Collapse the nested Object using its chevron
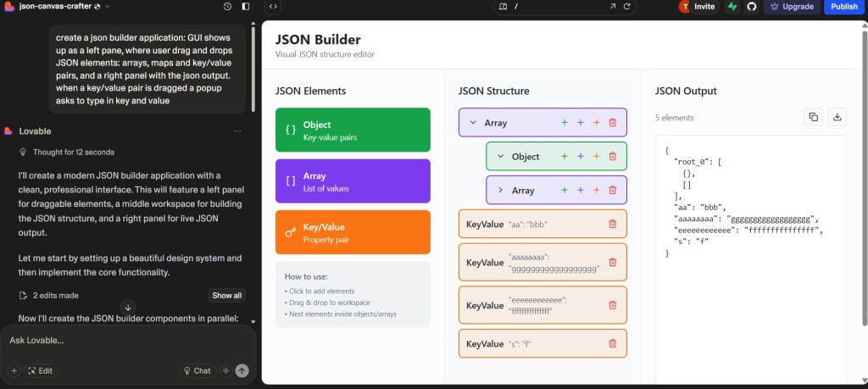The height and width of the screenshot is (389, 868). (500, 157)
